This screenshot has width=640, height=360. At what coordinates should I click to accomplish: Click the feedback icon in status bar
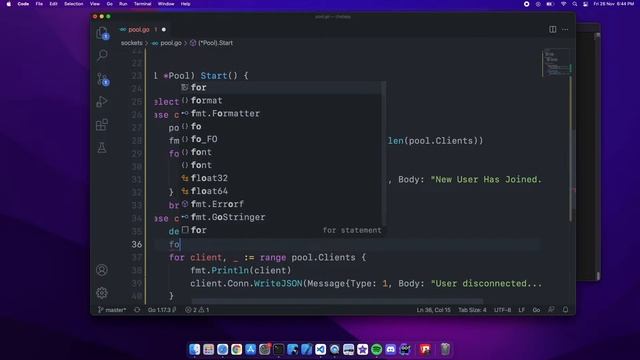pos(551,310)
